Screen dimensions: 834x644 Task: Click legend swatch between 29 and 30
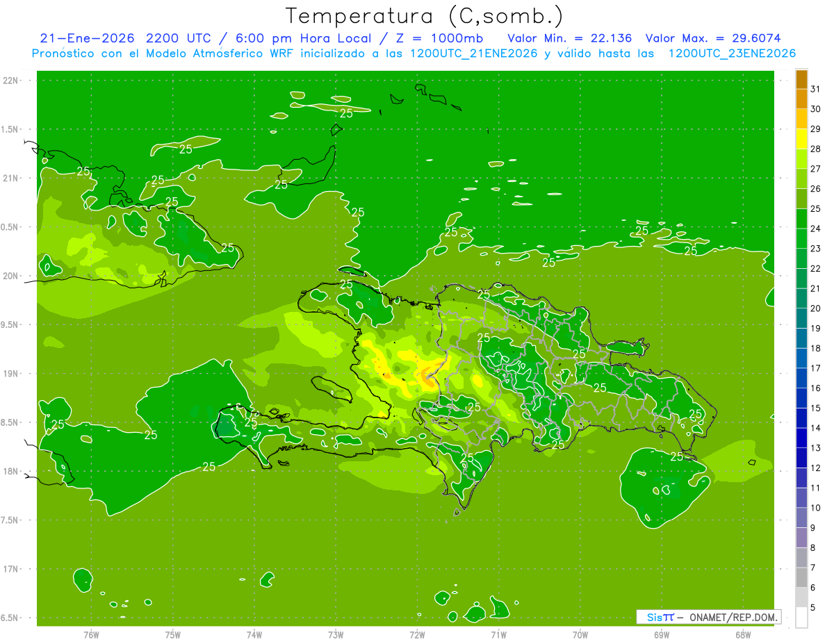801,119
